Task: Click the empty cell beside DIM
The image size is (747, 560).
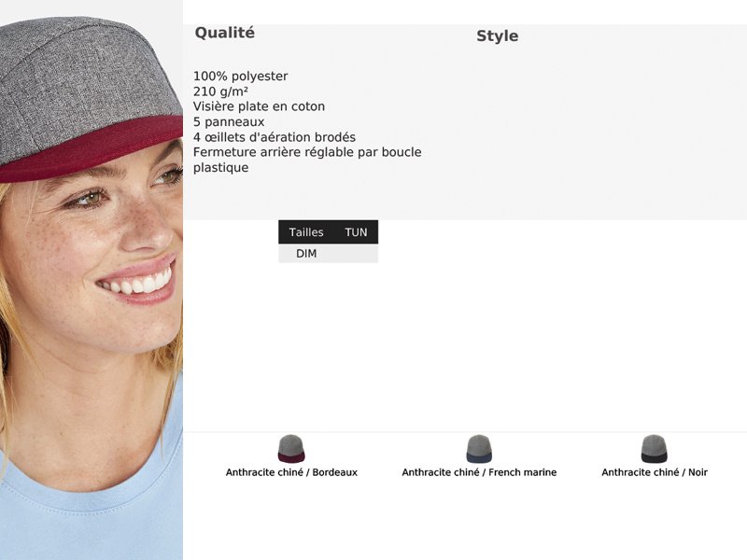Action: pos(356,253)
